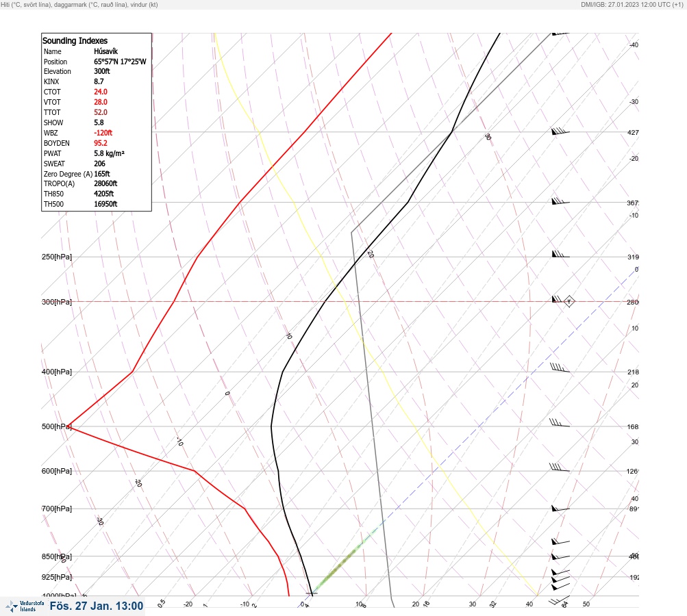Image resolution: width=687 pixels, height=616 pixels.
Task: Click the TTOT value 52.0
Action: (x=100, y=112)
